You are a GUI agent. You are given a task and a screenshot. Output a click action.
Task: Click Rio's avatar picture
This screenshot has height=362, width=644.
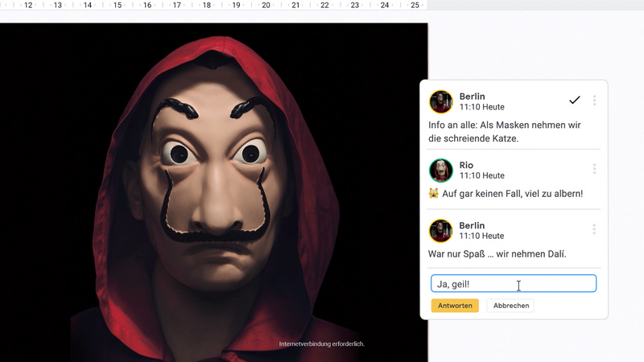(440, 170)
